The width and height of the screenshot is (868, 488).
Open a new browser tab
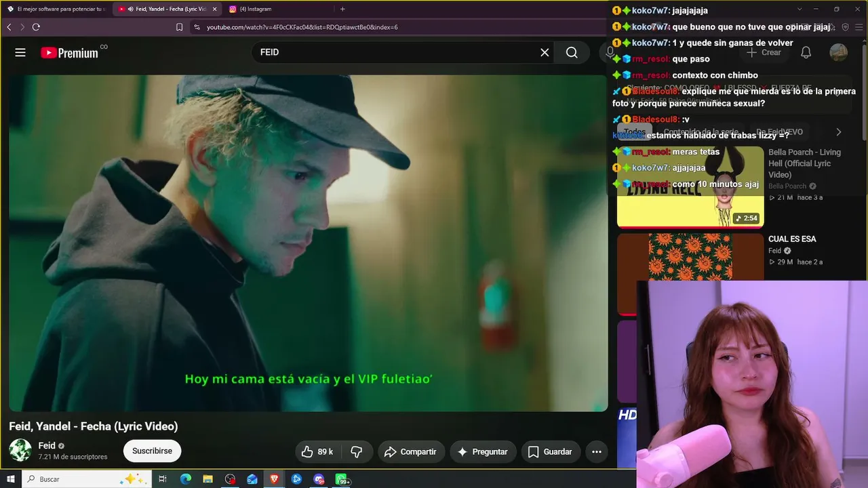342,9
